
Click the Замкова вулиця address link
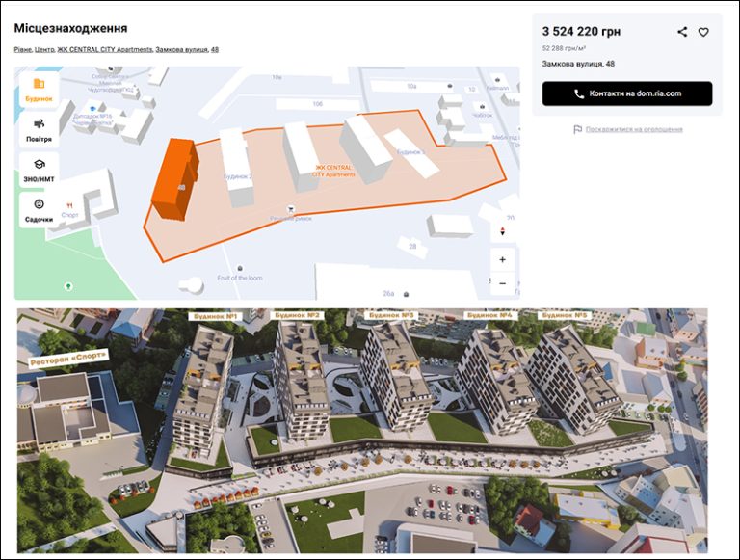(x=182, y=49)
